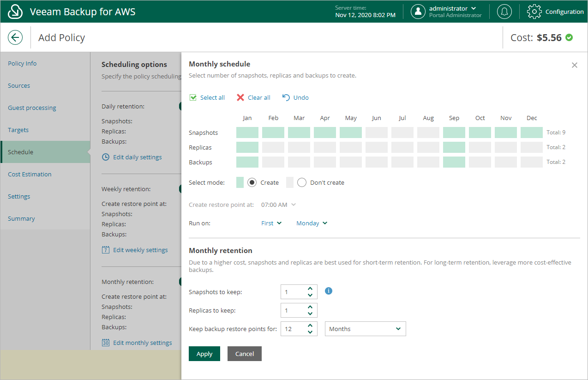Open Edit daily settings link

138,157
